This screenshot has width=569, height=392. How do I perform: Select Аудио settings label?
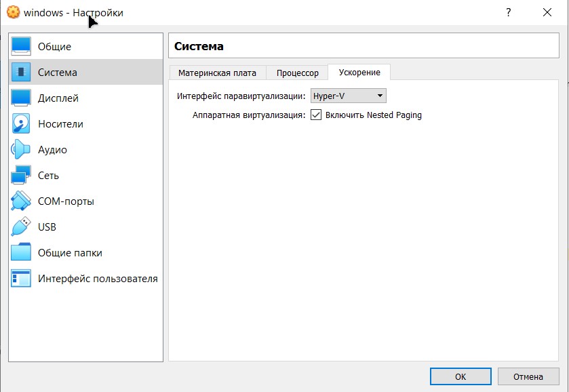(52, 149)
